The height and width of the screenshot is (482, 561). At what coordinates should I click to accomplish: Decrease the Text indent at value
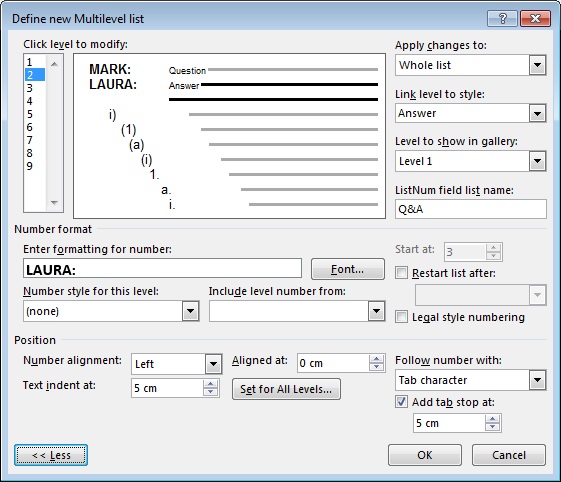(x=210, y=392)
